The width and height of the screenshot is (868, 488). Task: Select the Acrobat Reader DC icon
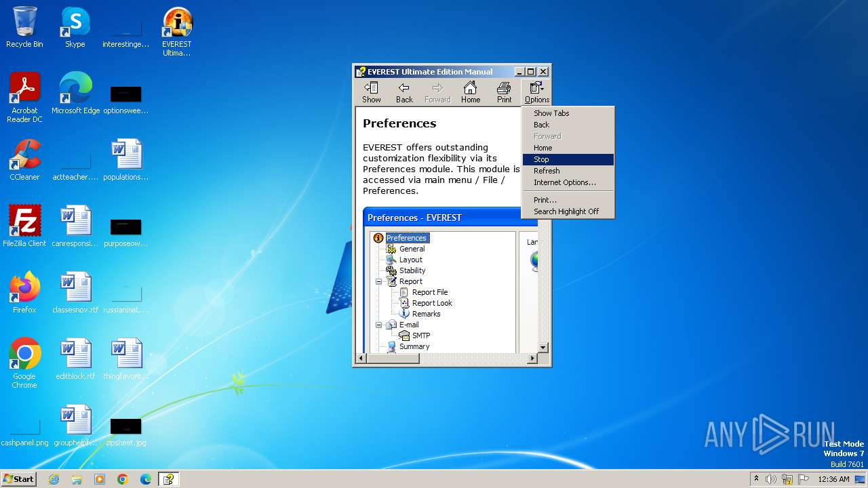pyautogui.click(x=24, y=98)
